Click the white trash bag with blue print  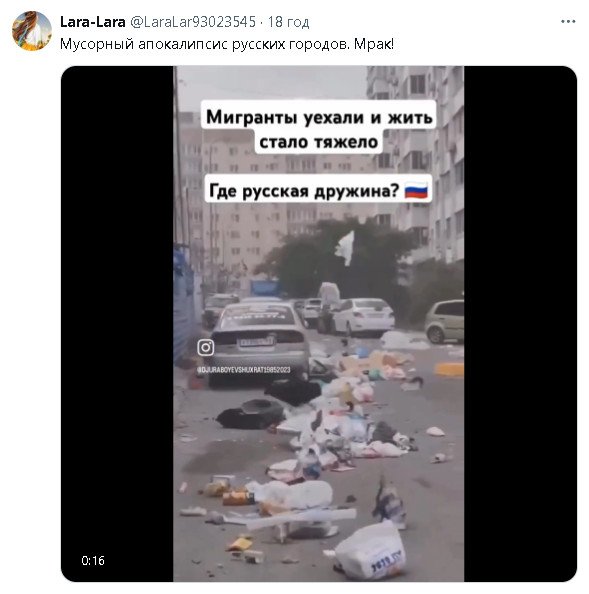[370, 550]
